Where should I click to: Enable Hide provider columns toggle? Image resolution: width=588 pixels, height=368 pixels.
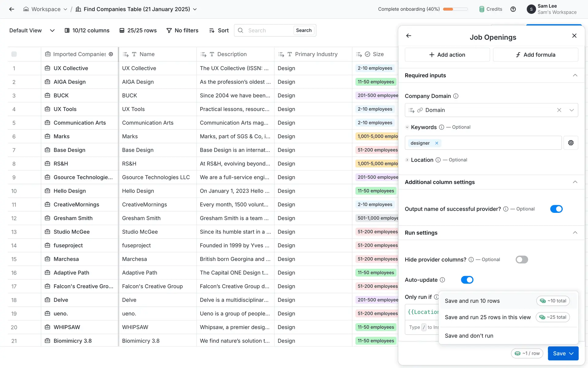point(522,259)
